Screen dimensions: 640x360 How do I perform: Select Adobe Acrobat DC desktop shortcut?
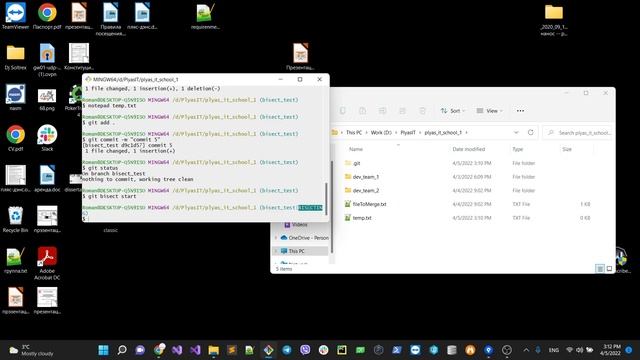pyautogui.click(x=47, y=263)
